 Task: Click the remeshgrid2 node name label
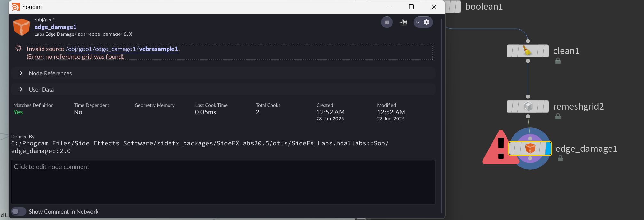tap(578, 106)
